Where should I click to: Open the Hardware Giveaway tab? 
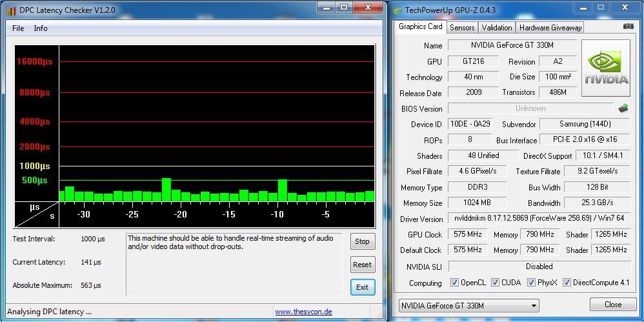coord(550,28)
